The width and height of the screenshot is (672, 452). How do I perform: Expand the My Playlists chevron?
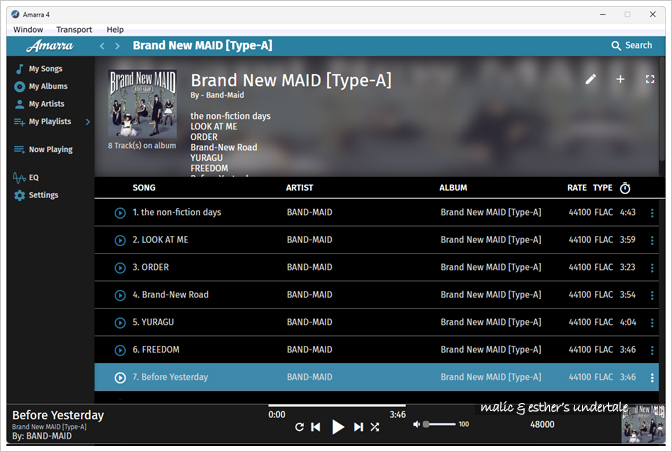(x=88, y=122)
